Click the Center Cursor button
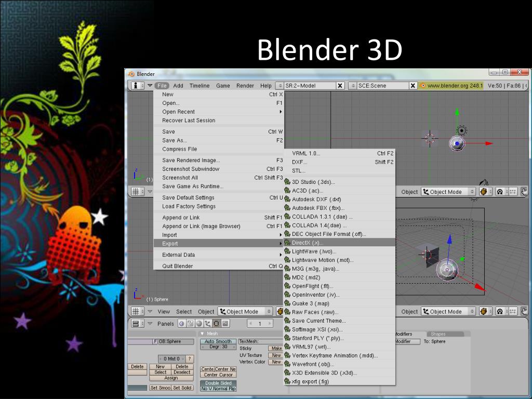Screen dimensions: 532x399 (218, 375)
